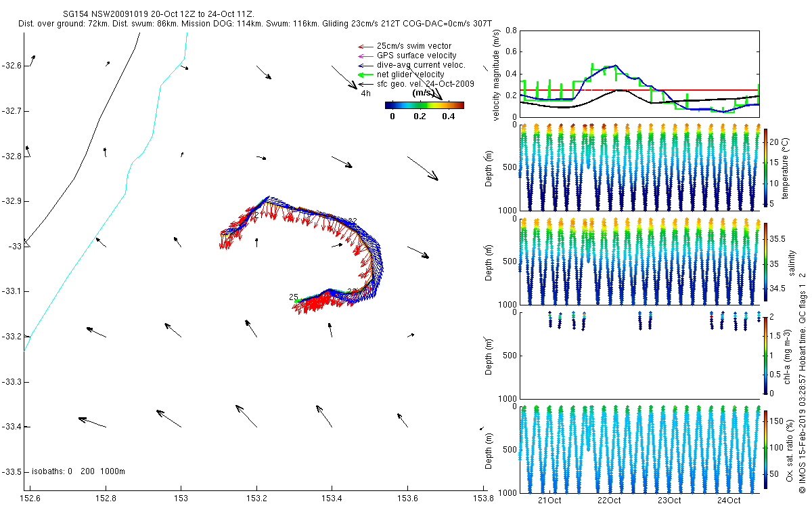This screenshot has height=508, width=812.
Task: Click the 0.8 tick on the velocity magnitude axis
Action: click(x=512, y=31)
